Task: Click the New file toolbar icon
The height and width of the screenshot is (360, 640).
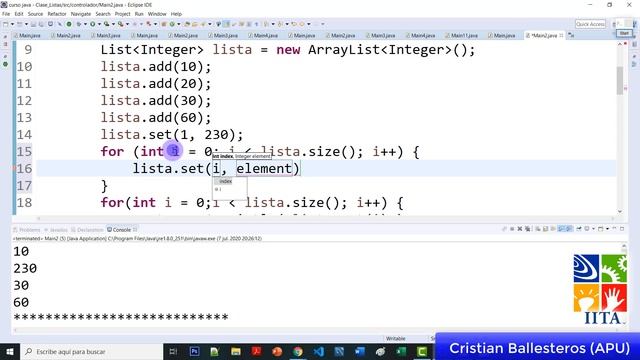Action: pyautogui.click(x=5, y=24)
